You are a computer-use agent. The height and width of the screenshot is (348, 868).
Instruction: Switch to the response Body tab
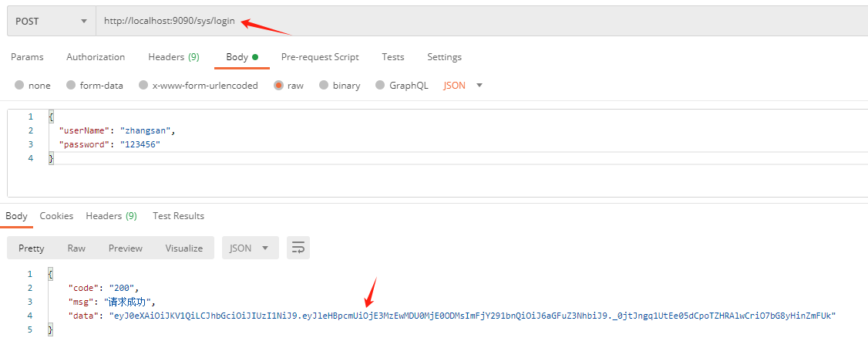click(x=17, y=216)
